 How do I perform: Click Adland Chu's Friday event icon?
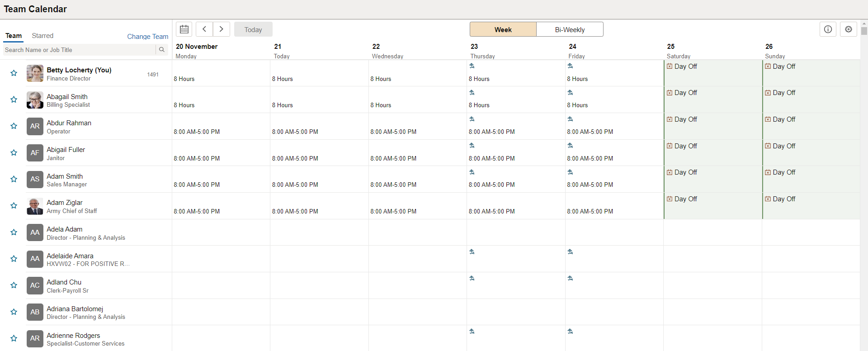[571, 279]
